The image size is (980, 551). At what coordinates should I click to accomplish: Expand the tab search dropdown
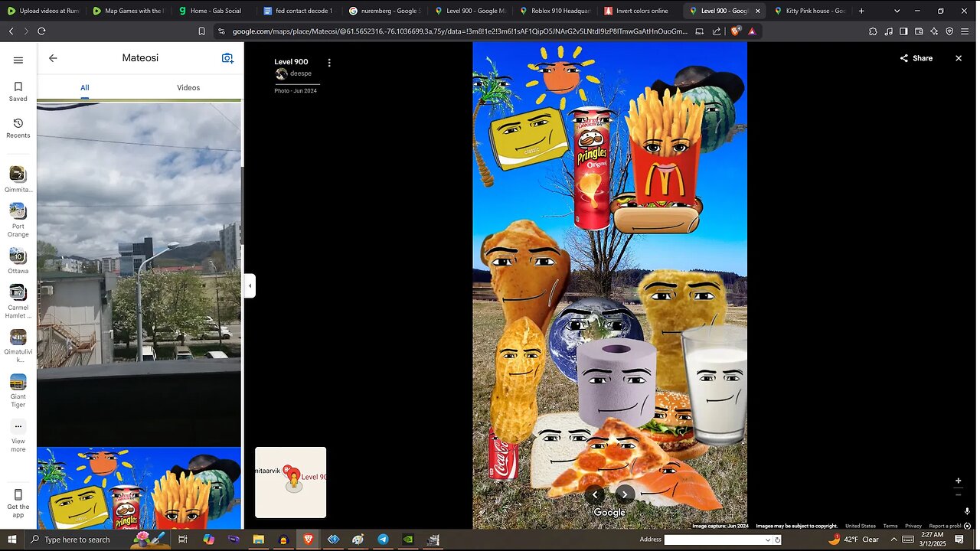coord(897,11)
